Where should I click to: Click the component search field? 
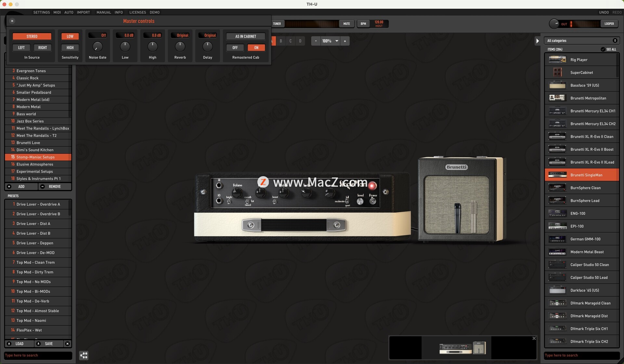point(582,355)
